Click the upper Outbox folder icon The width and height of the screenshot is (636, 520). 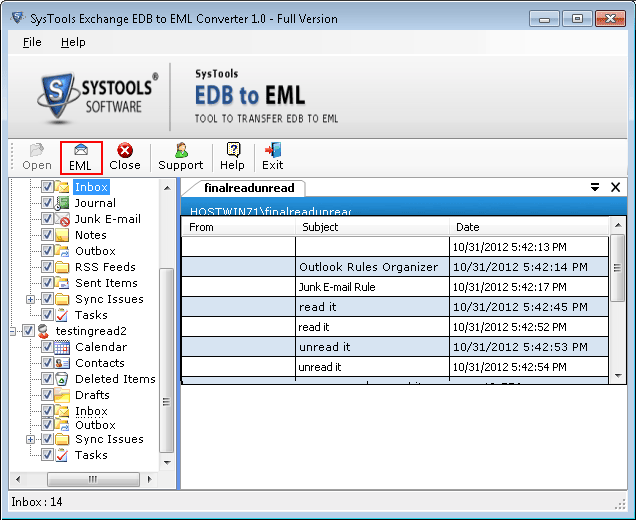62,251
